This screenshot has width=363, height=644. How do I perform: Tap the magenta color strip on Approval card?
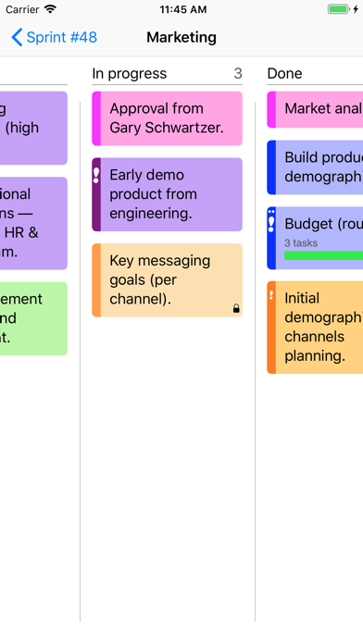(96, 118)
